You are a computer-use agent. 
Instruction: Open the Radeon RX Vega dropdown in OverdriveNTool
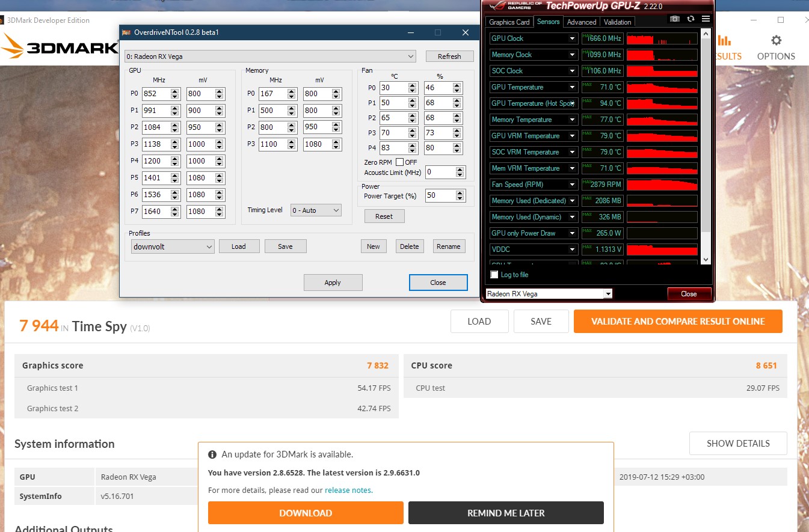(x=270, y=57)
